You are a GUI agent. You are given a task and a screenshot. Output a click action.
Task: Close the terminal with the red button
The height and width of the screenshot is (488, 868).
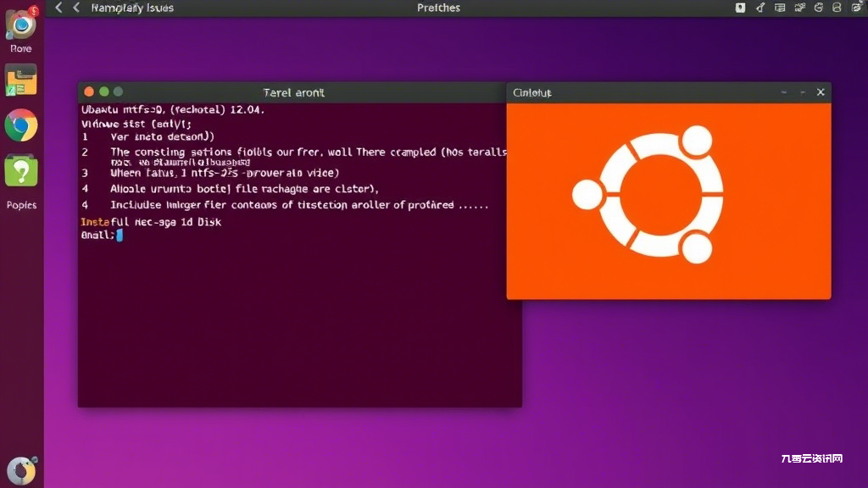click(88, 91)
